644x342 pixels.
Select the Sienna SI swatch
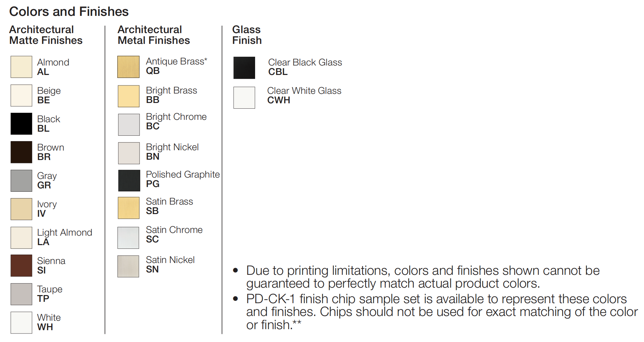pyautogui.click(x=21, y=265)
